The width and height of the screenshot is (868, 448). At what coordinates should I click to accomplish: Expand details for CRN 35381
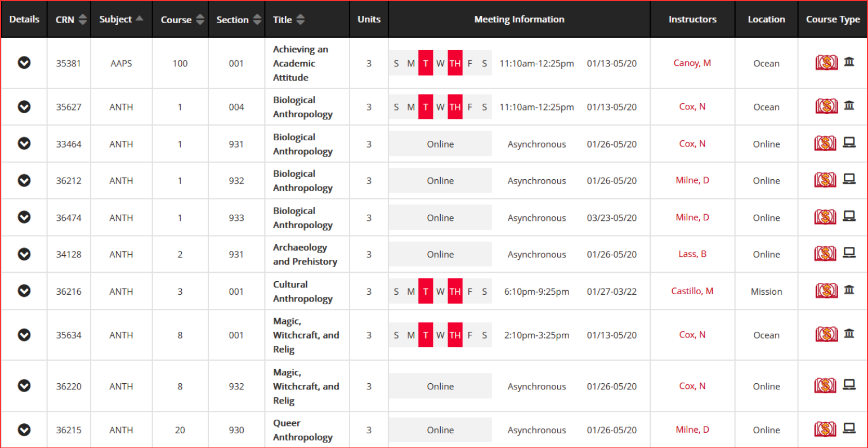coord(24,63)
